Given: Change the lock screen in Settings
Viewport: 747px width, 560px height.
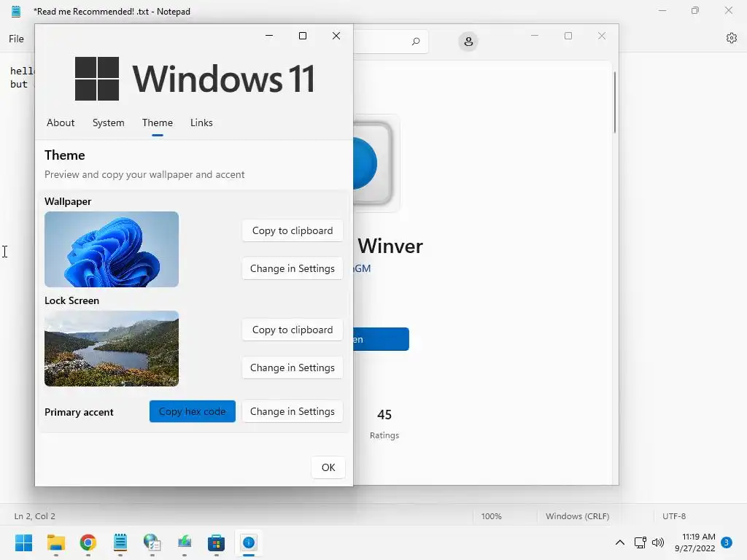Looking at the screenshot, I should coord(293,367).
